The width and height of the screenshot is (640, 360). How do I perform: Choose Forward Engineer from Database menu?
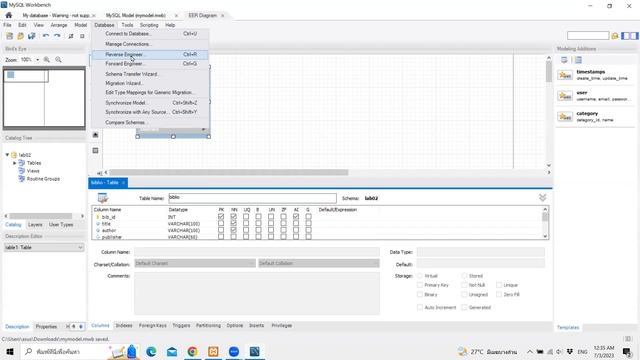150,64
